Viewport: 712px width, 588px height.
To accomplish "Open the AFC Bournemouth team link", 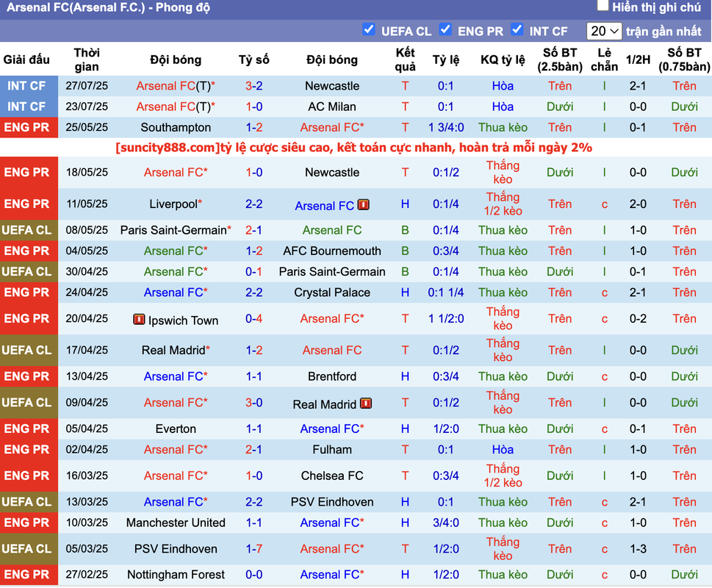I will click(x=332, y=251).
